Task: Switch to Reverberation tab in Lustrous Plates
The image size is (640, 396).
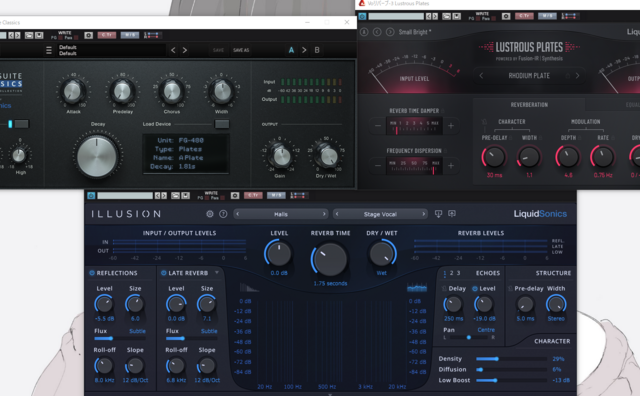Action: pos(529,105)
